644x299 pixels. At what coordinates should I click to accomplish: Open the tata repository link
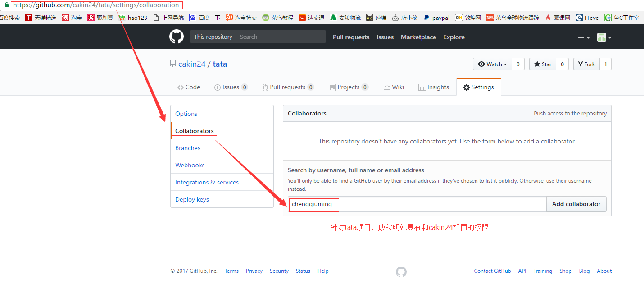(x=220, y=64)
